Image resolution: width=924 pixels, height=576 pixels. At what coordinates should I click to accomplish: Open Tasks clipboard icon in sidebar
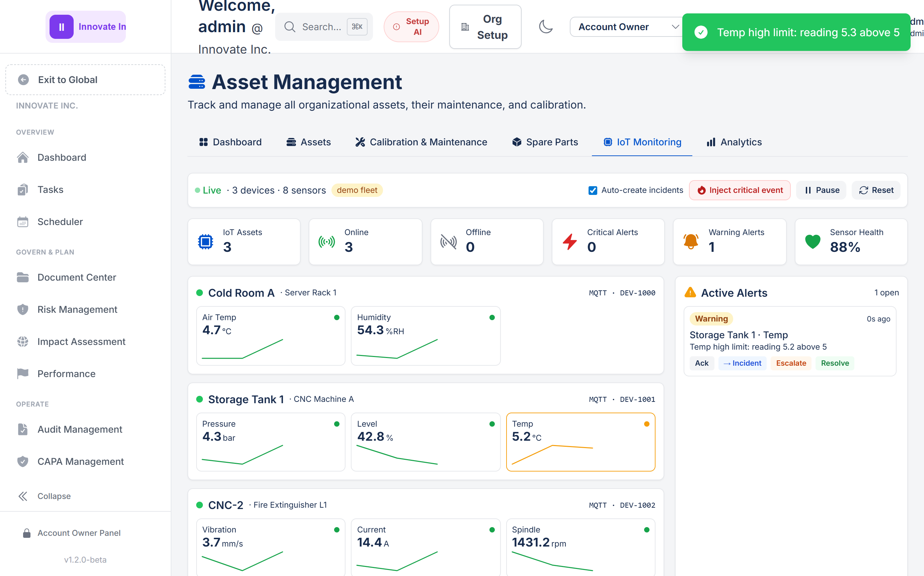coord(23,190)
